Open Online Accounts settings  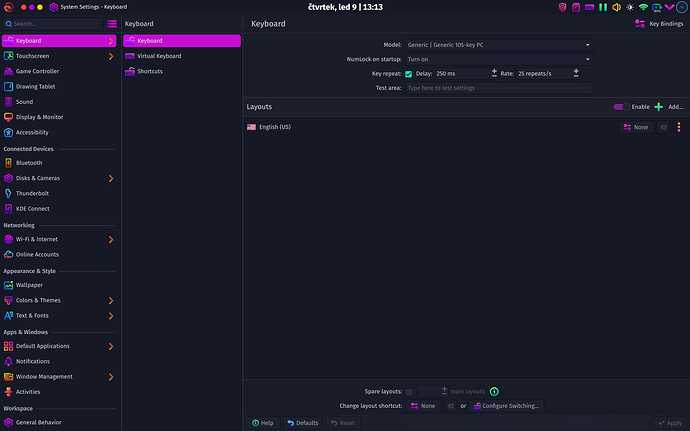point(59,254)
